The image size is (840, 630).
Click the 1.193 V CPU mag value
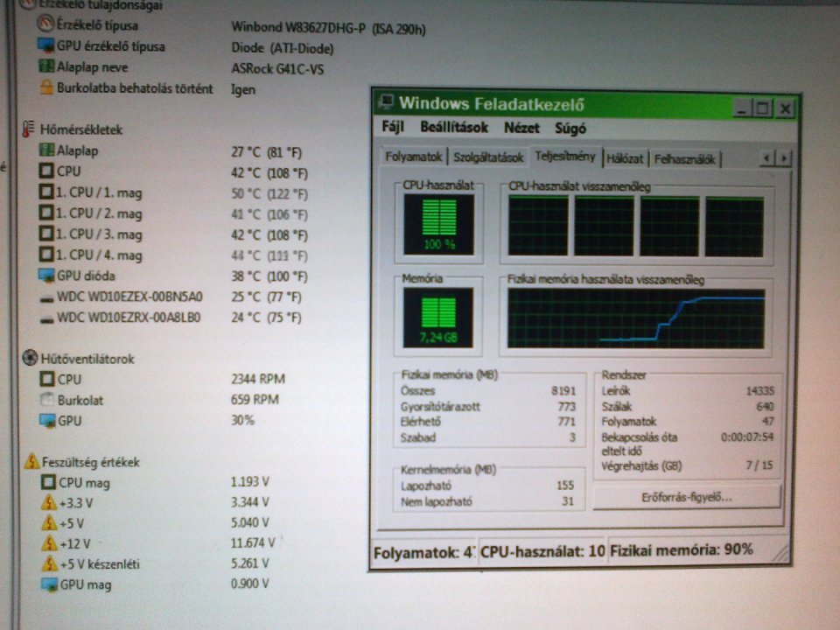click(x=250, y=481)
